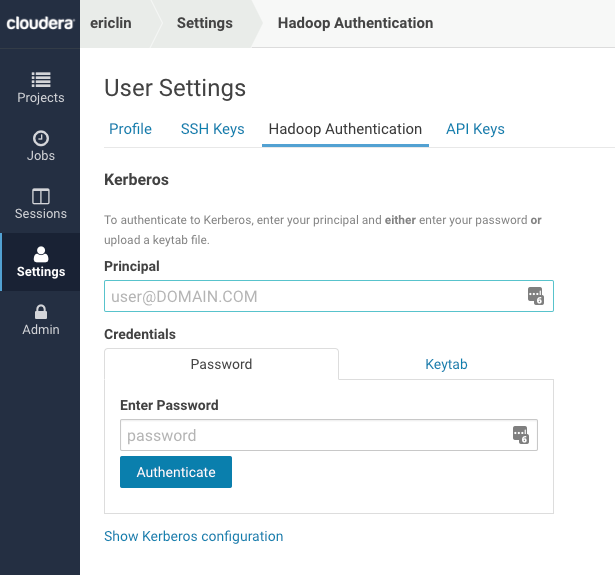Screen dimensions: 615x575
Task: Select the Settings person icon
Action: (40, 253)
